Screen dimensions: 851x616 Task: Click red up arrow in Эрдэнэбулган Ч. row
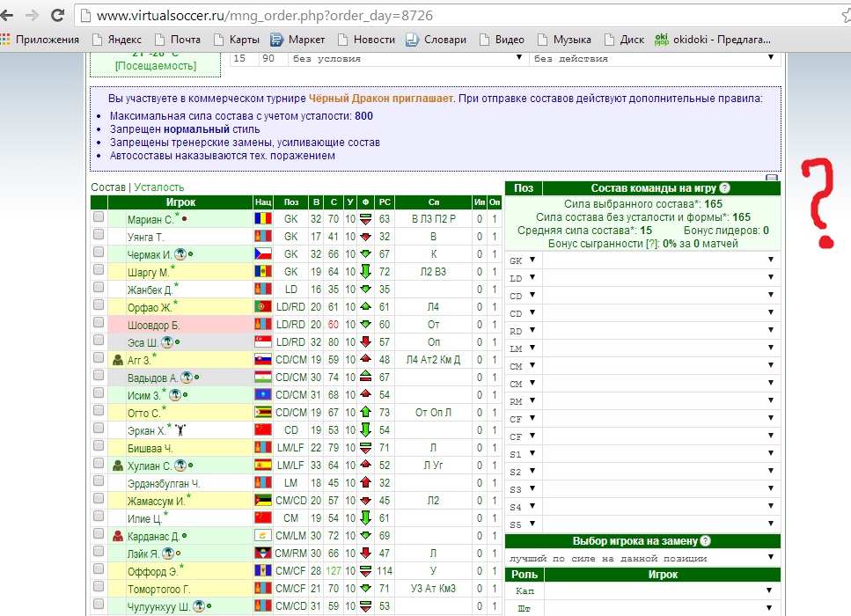366,482
